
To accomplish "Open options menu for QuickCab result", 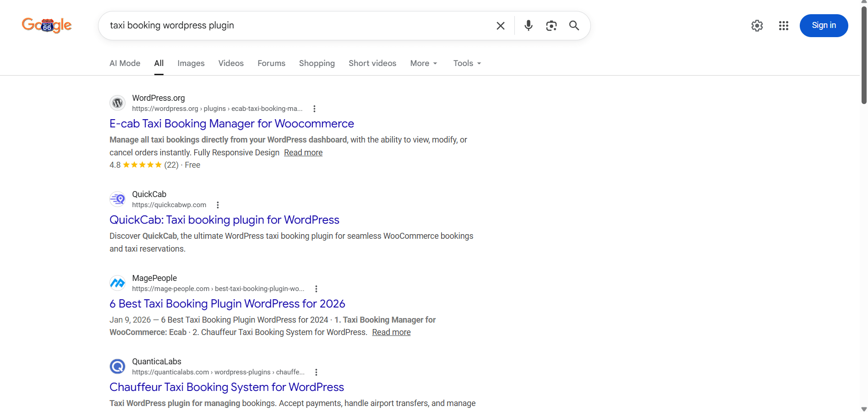I will (218, 205).
